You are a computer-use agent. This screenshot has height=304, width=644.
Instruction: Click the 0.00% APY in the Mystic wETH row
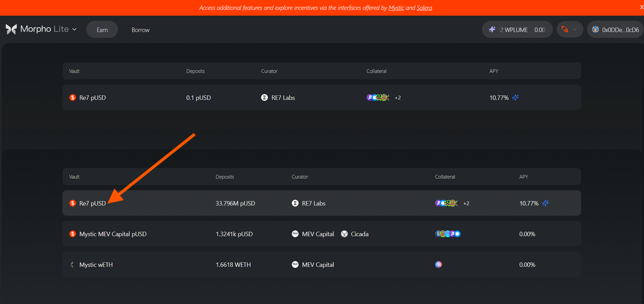click(x=527, y=265)
